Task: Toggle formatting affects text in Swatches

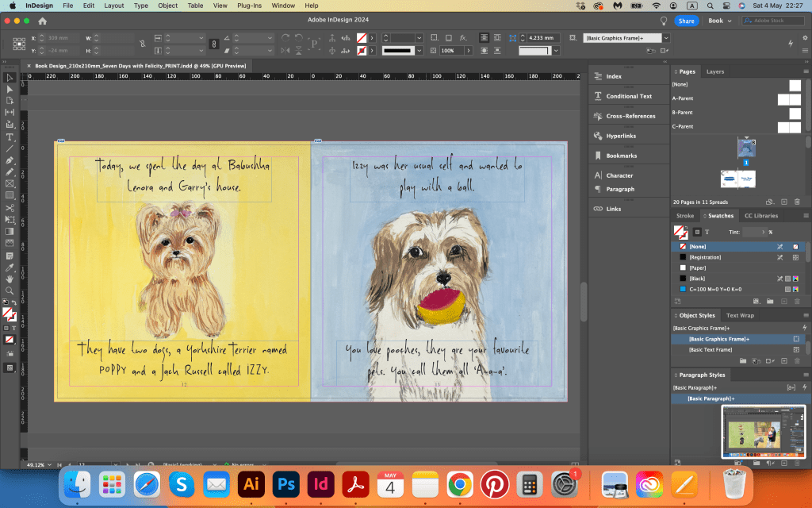Action: [707, 232]
